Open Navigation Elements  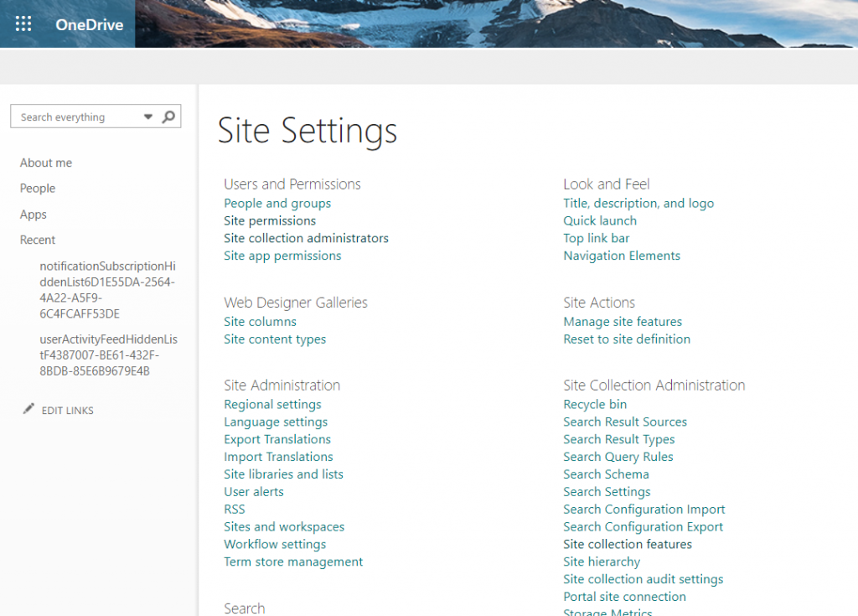[x=623, y=256]
